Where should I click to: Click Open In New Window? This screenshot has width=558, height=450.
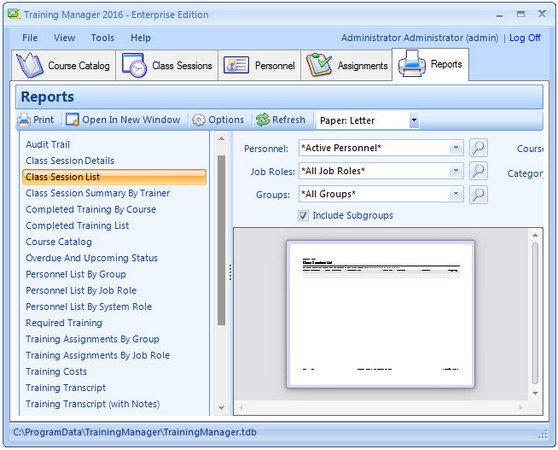pyautogui.click(x=123, y=120)
